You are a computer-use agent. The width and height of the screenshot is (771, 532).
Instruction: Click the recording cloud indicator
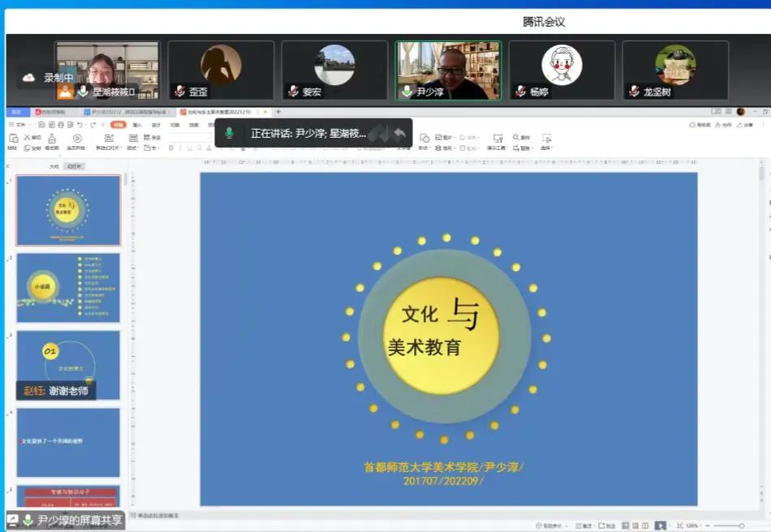tap(28, 78)
